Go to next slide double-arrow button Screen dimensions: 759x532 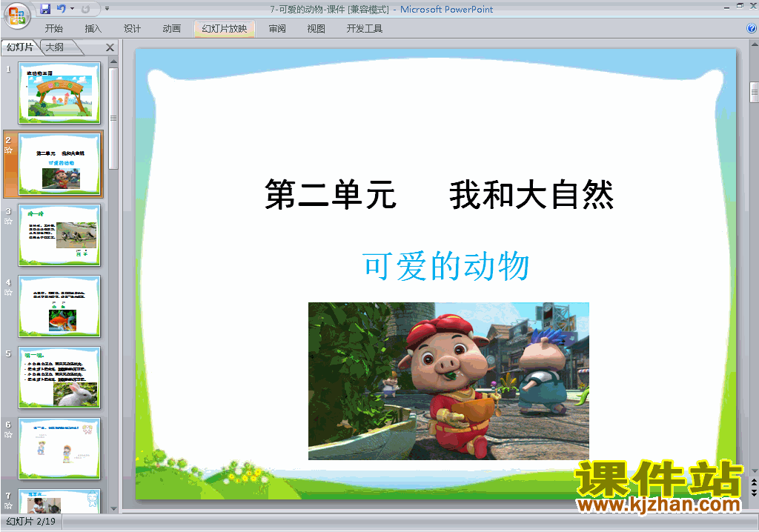(x=754, y=492)
